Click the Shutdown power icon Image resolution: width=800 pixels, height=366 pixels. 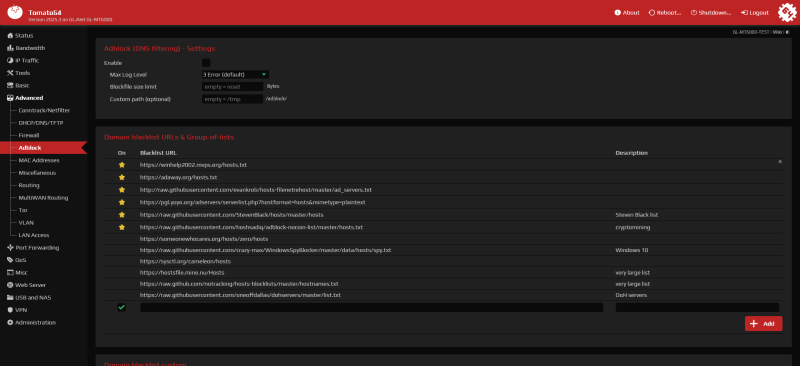click(x=693, y=13)
